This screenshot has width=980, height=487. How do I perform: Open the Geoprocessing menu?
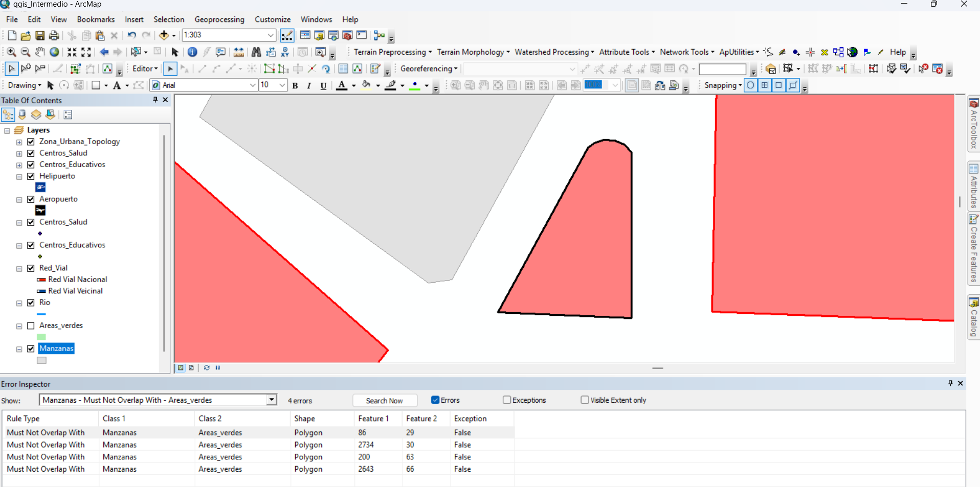coord(219,19)
